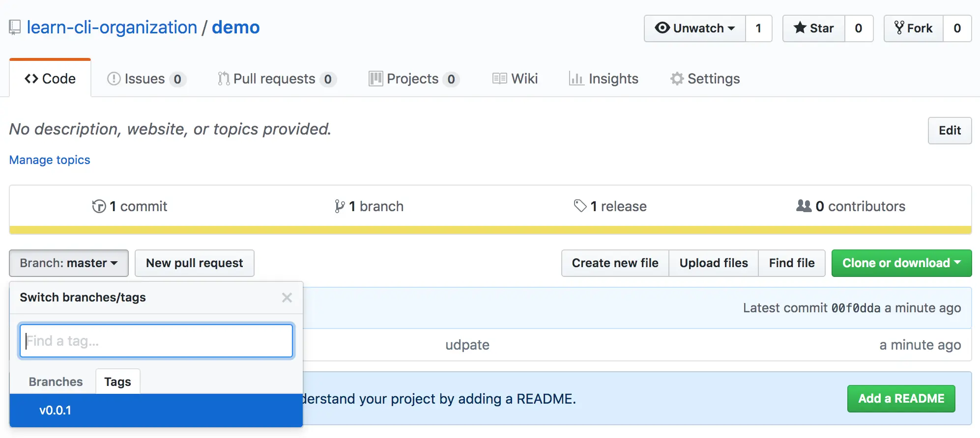Expand the Clone or download menu
This screenshot has height=438, width=980.
click(x=901, y=263)
